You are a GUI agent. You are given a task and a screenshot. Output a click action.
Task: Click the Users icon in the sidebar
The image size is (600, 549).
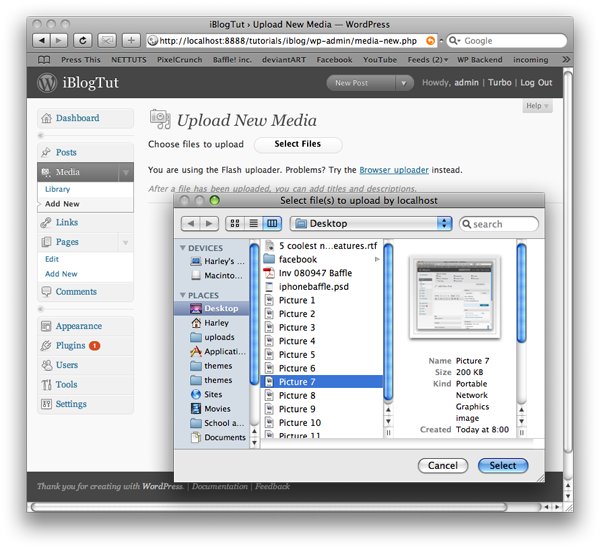click(x=47, y=365)
